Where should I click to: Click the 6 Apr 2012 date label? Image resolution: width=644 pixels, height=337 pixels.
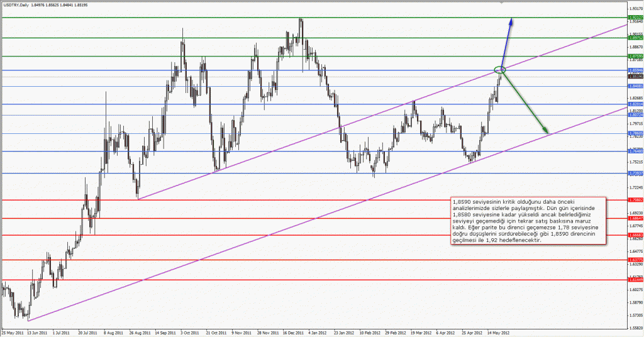(447, 333)
